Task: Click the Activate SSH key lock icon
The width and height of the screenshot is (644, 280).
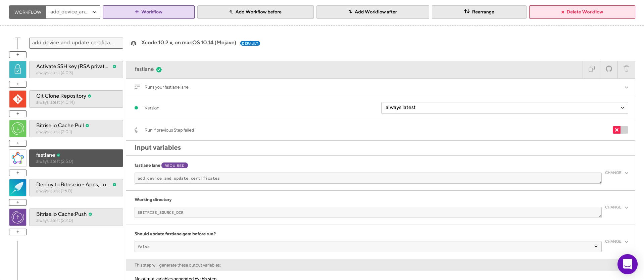Action: 18,69
